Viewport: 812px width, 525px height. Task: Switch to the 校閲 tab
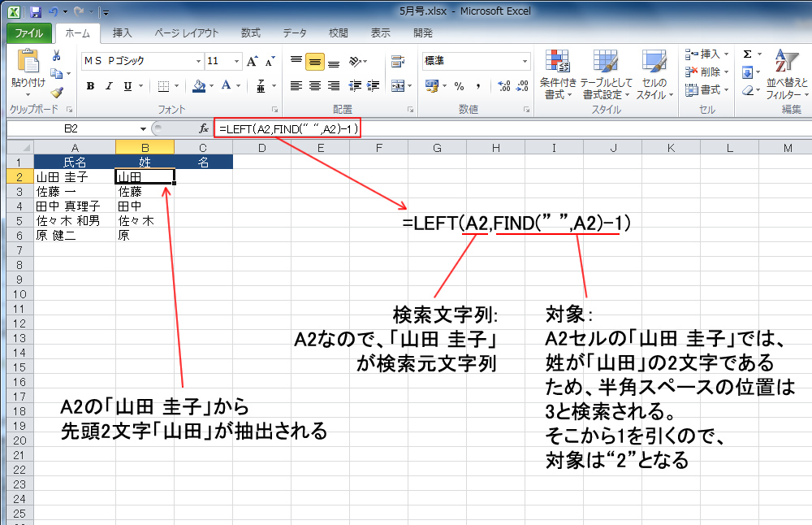coord(338,33)
